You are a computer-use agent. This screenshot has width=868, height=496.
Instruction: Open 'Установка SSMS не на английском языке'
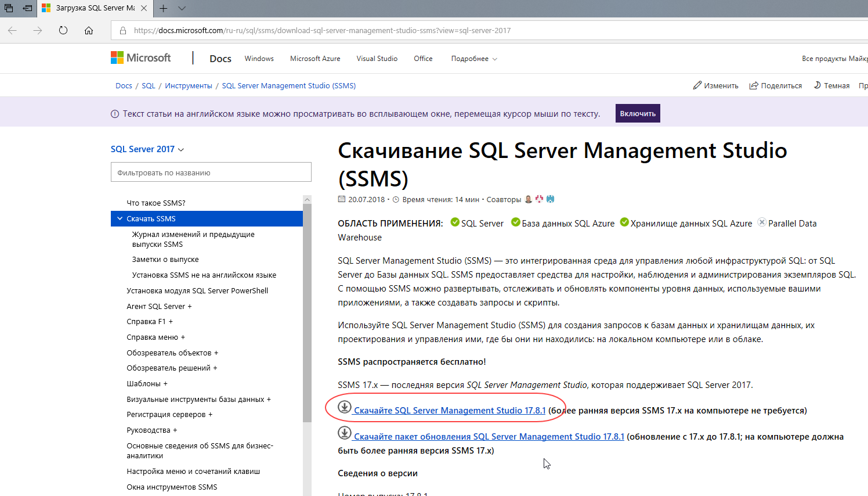coord(204,275)
